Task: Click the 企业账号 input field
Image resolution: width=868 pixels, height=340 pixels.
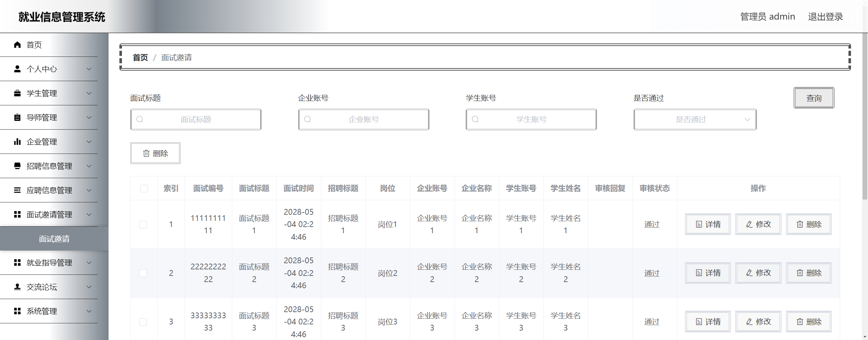Action: [x=364, y=119]
